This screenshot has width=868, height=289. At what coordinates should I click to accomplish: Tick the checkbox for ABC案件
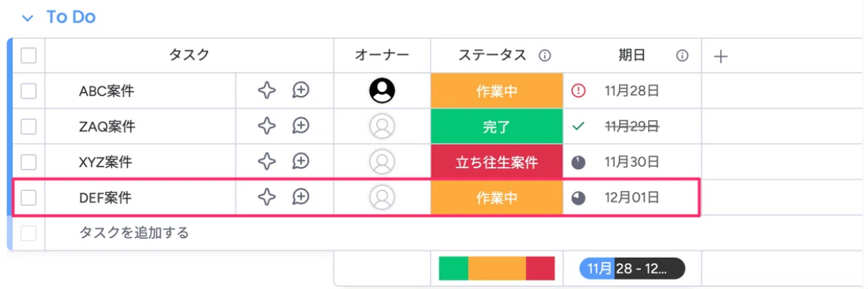[x=28, y=90]
